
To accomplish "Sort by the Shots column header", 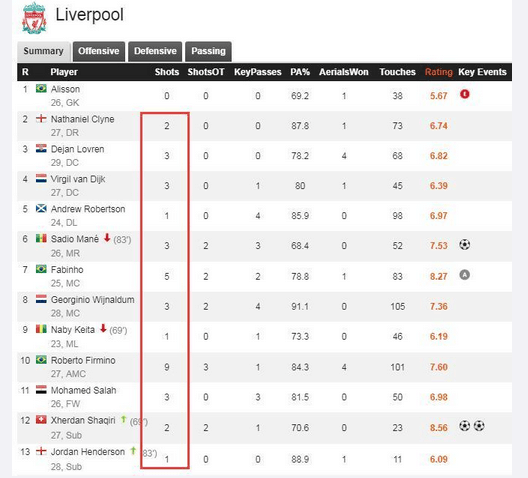I will [x=167, y=72].
